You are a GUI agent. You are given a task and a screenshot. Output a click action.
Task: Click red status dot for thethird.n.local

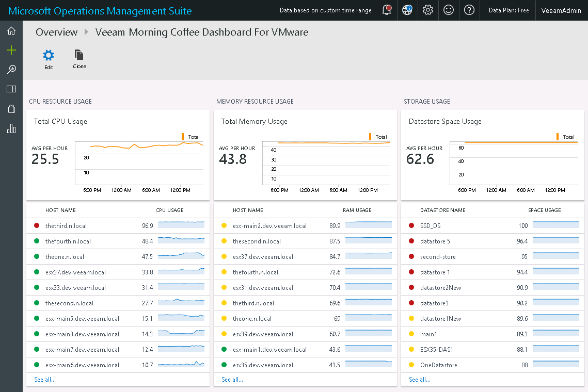point(37,225)
